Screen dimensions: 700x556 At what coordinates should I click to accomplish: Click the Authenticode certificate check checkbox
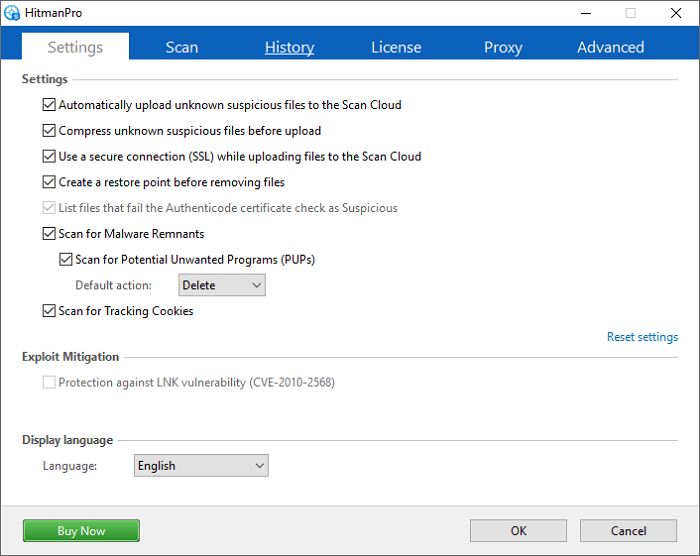point(49,208)
